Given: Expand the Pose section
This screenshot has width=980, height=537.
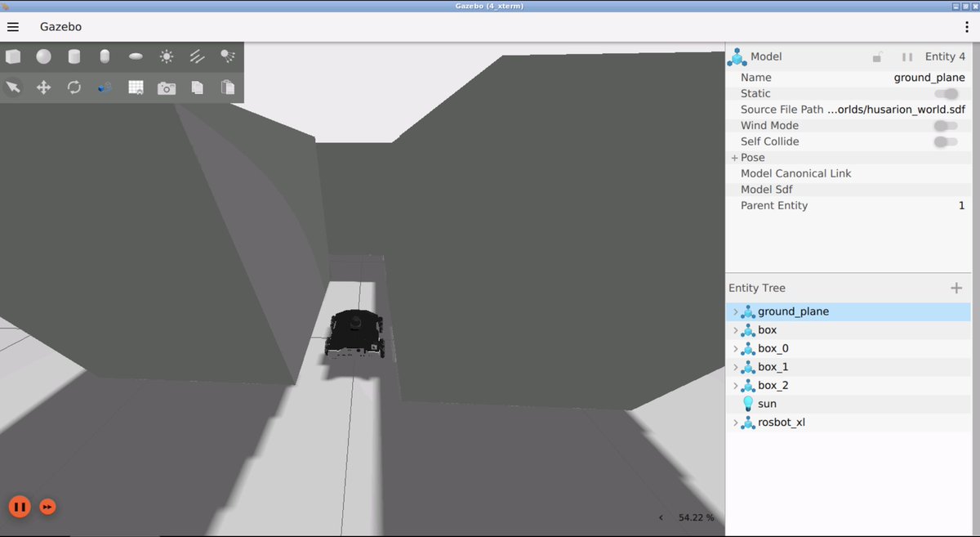Looking at the screenshot, I should [x=733, y=157].
